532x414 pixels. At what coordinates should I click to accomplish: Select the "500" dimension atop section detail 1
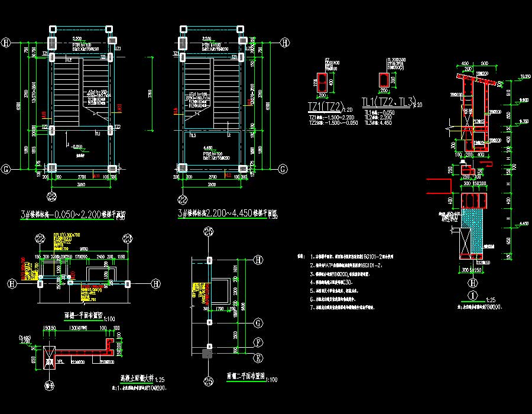[x=485, y=63]
